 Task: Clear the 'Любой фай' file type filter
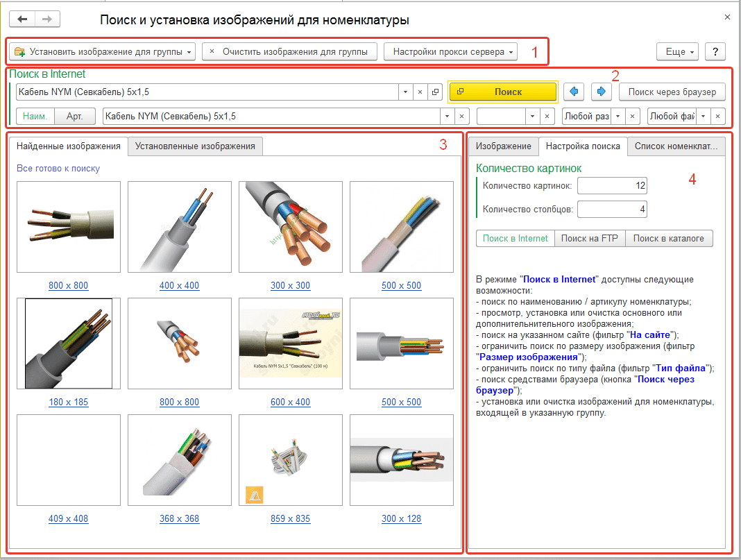[718, 117]
